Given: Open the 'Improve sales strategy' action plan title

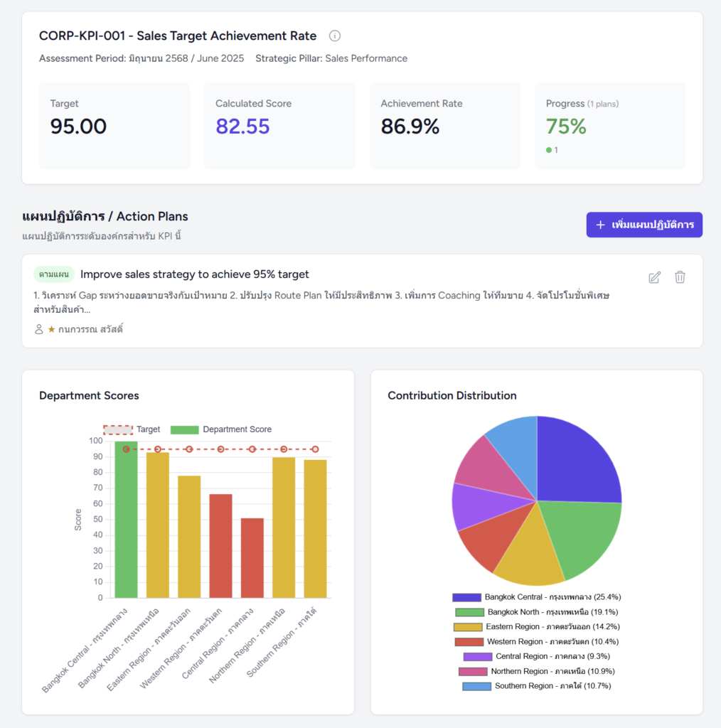Looking at the screenshot, I should point(194,274).
